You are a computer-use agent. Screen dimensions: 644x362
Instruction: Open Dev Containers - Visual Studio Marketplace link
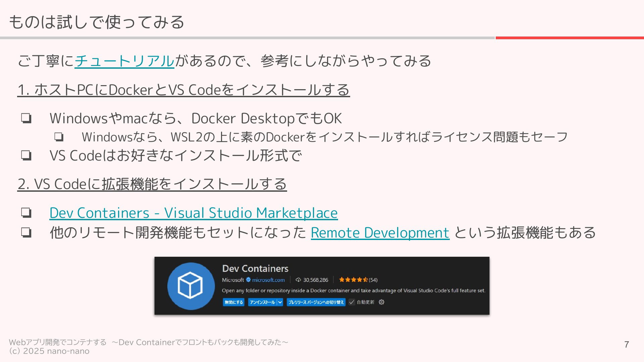coord(194,213)
